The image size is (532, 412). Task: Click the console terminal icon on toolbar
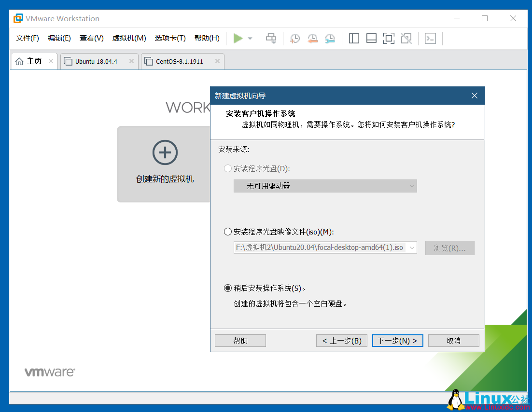[x=430, y=38]
